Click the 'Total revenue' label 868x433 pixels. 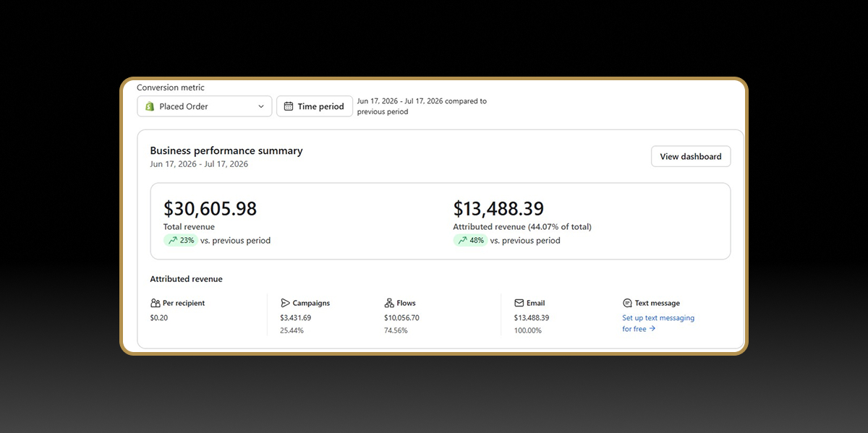pos(189,226)
